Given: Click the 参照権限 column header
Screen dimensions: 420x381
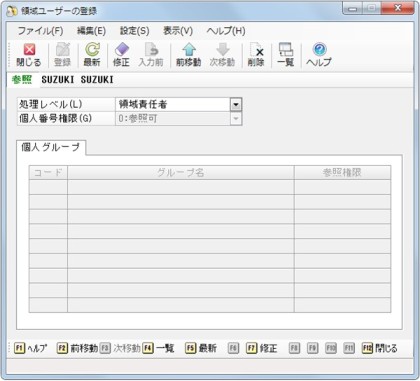Looking at the screenshot, I should [342, 173].
